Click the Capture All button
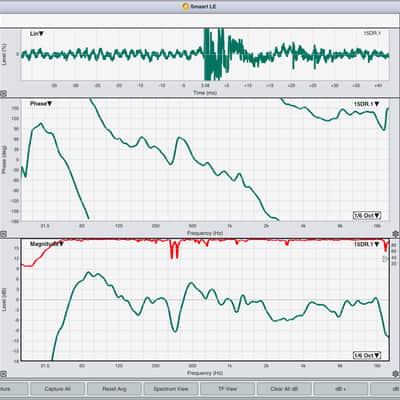 tap(57, 389)
